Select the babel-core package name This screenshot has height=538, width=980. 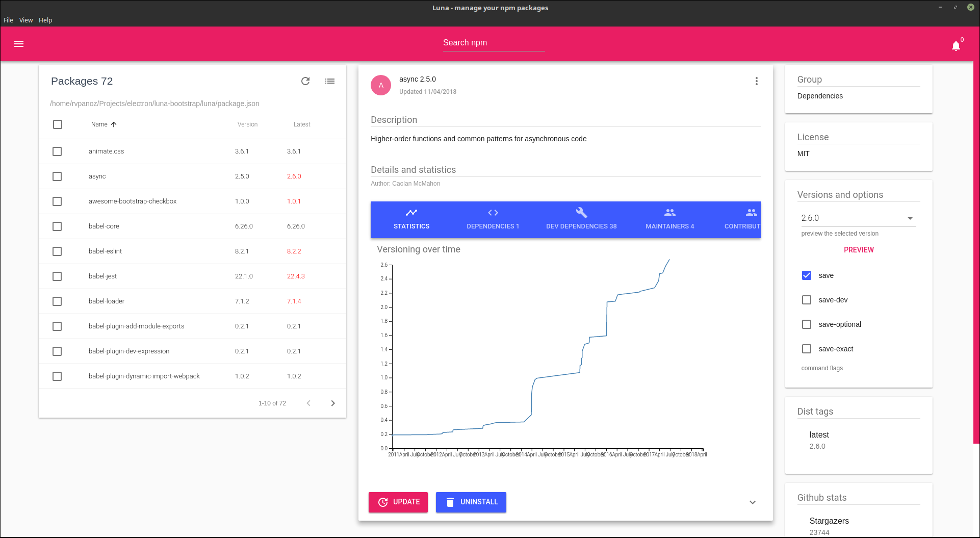click(x=104, y=226)
